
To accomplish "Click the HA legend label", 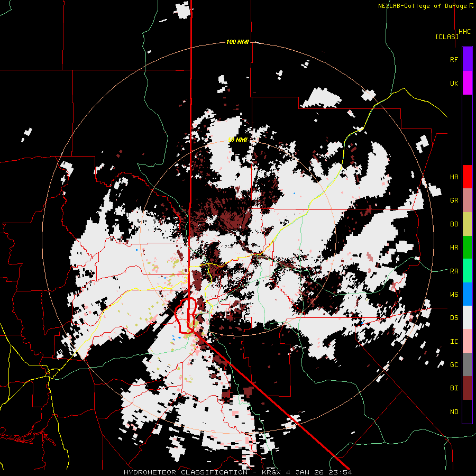I will click(454, 177).
